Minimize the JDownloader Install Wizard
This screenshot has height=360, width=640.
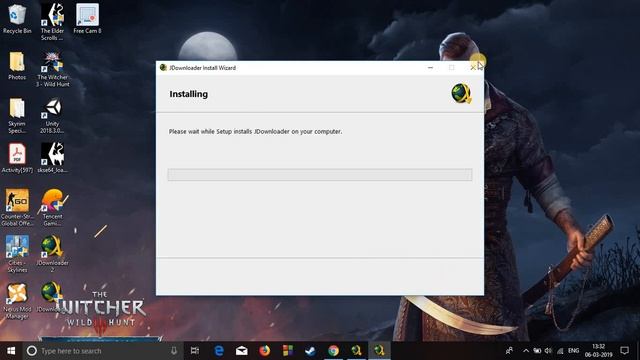(x=430, y=68)
